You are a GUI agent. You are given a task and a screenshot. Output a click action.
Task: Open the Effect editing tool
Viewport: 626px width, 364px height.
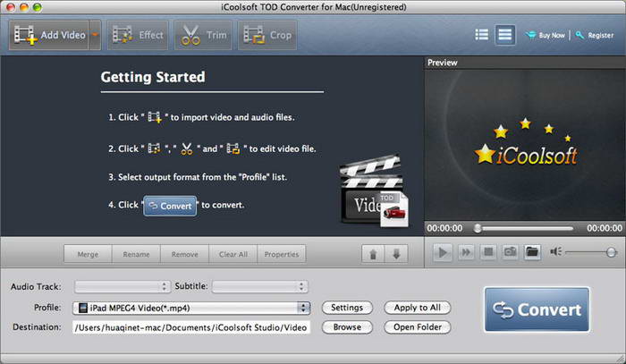coord(138,35)
